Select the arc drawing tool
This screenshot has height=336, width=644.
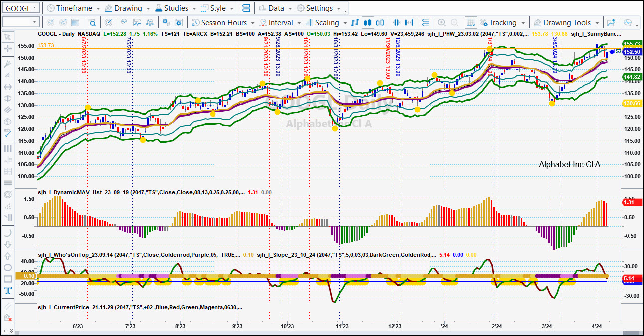(7, 232)
